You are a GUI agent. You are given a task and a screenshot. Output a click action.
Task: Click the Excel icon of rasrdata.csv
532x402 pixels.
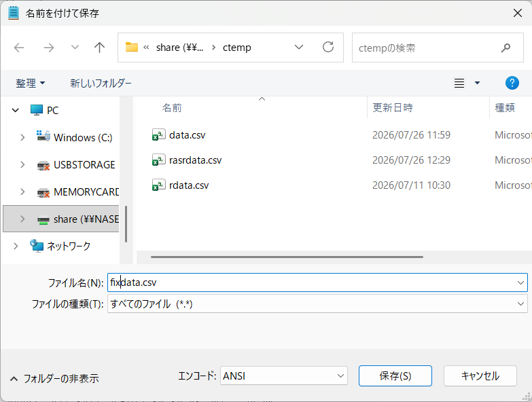tap(158, 160)
